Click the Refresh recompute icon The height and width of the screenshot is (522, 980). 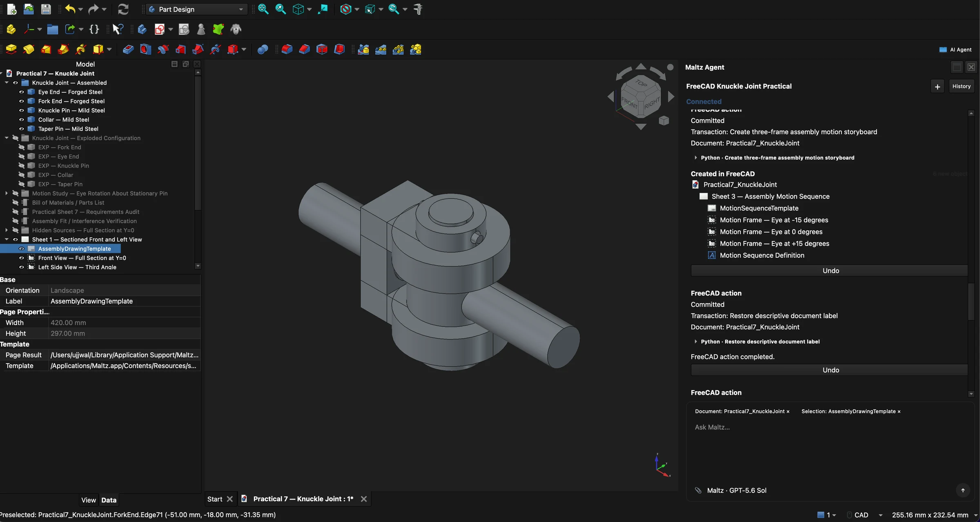click(x=123, y=9)
